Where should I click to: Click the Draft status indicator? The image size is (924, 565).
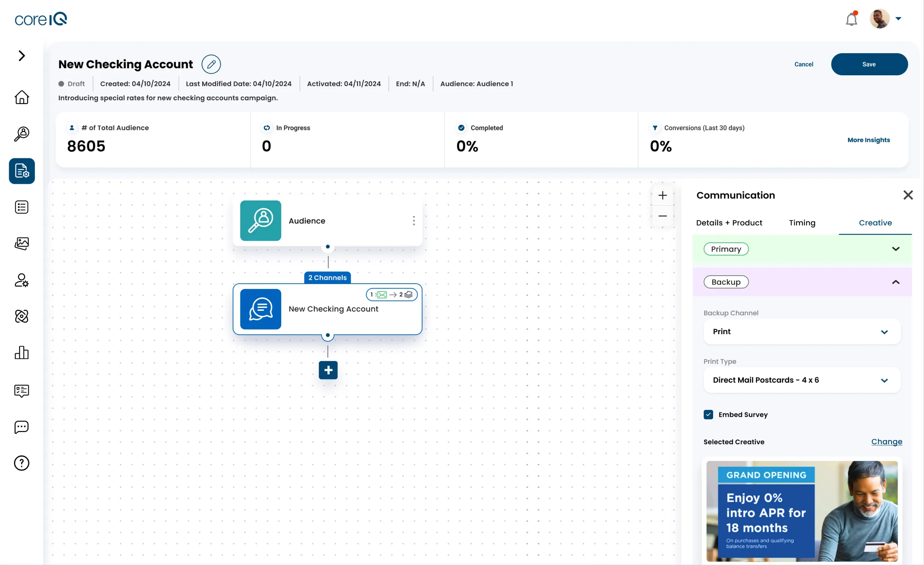click(x=72, y=84)
